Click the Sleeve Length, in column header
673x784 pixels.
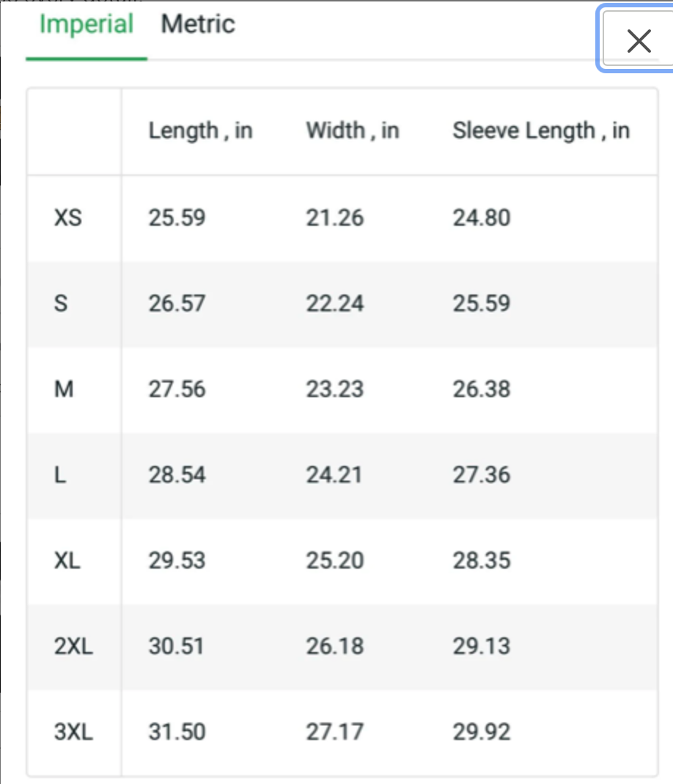coord(541,131)
